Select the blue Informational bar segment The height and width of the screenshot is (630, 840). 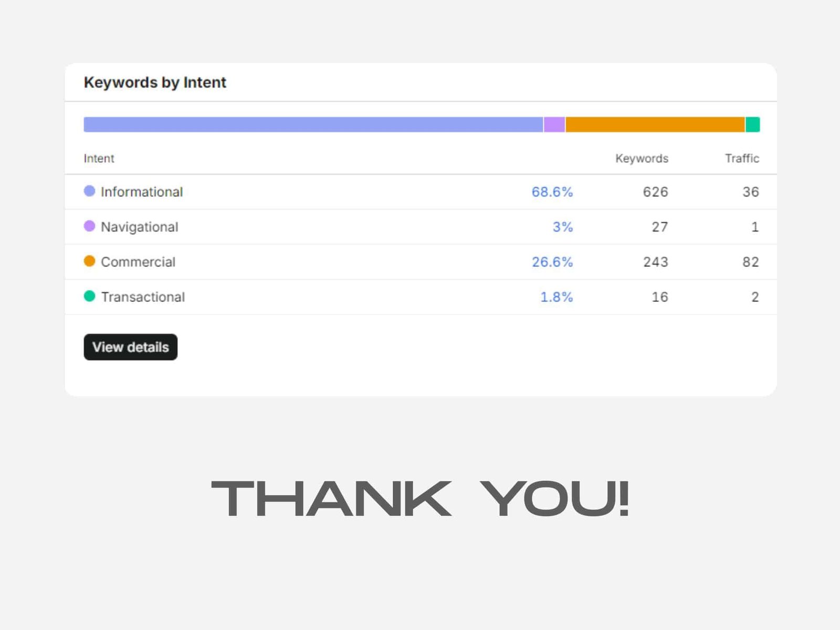click(x=313, y=124)
